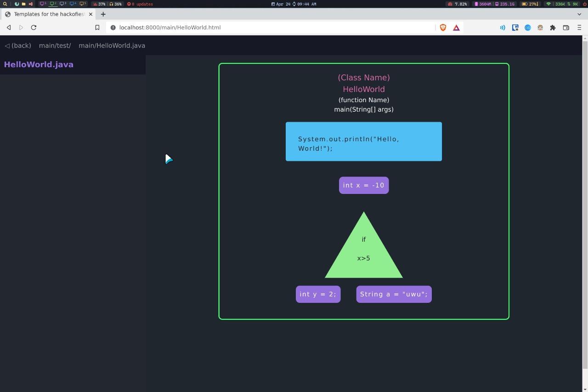588x392 pixels.
Task: Switch to workspace 2
Action: (53, 4)
